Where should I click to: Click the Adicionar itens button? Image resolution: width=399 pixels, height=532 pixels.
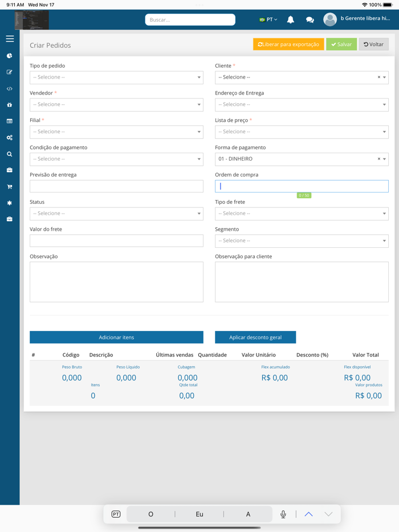116,337
